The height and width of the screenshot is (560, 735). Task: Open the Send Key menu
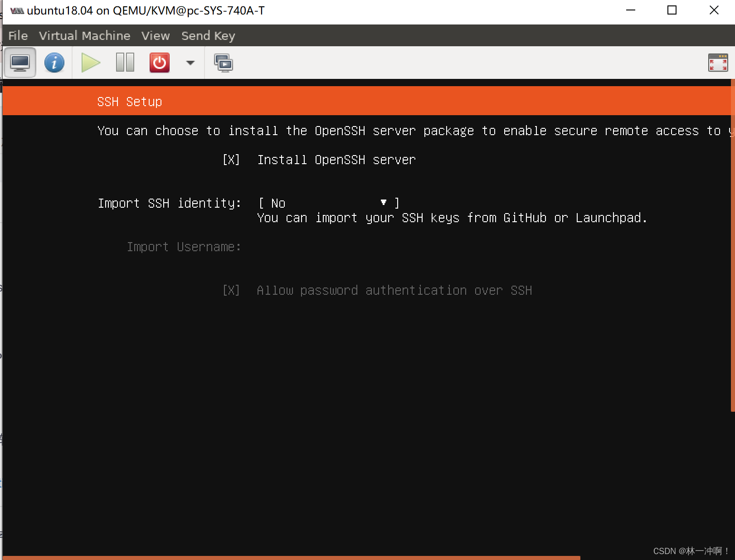point(208,35)
